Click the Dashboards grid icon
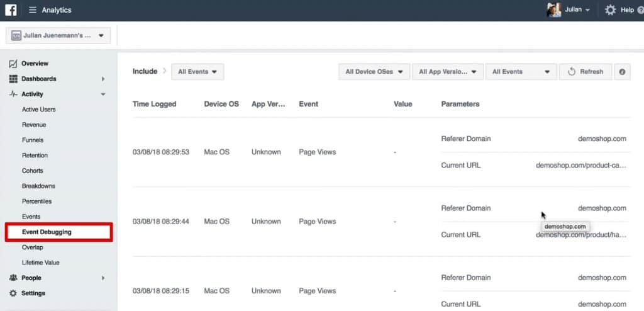 pyautogui.click(x=13, y=79)
